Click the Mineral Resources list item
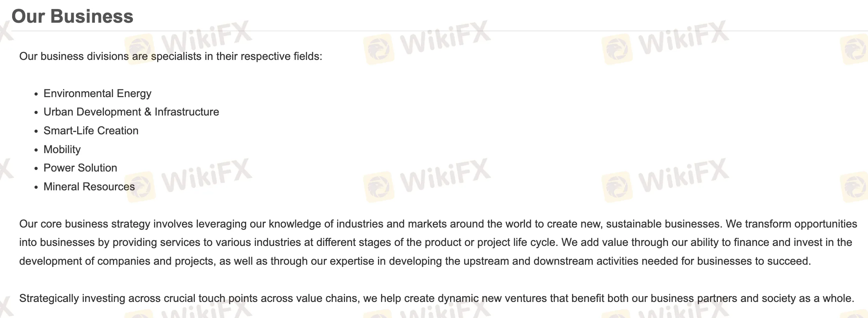This screenshot has height=318, width=868. click(x=89, y=187)
